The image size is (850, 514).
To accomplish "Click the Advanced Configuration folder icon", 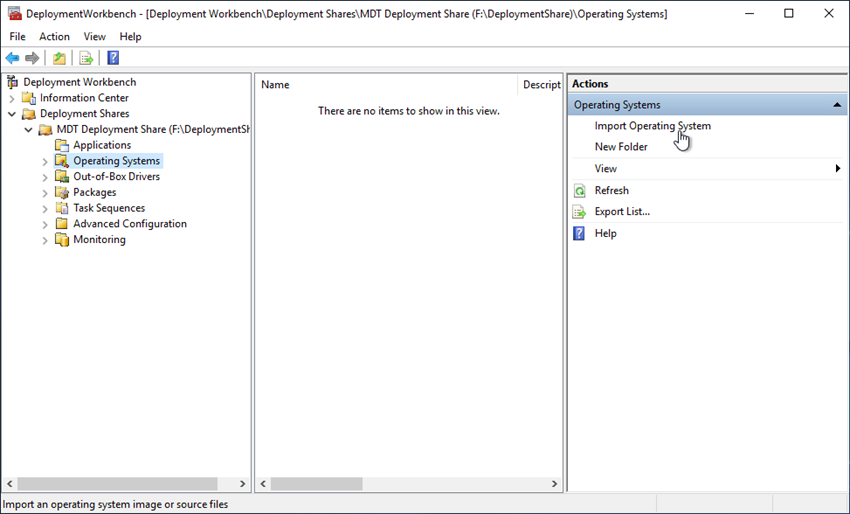I will tap(62, 224).
